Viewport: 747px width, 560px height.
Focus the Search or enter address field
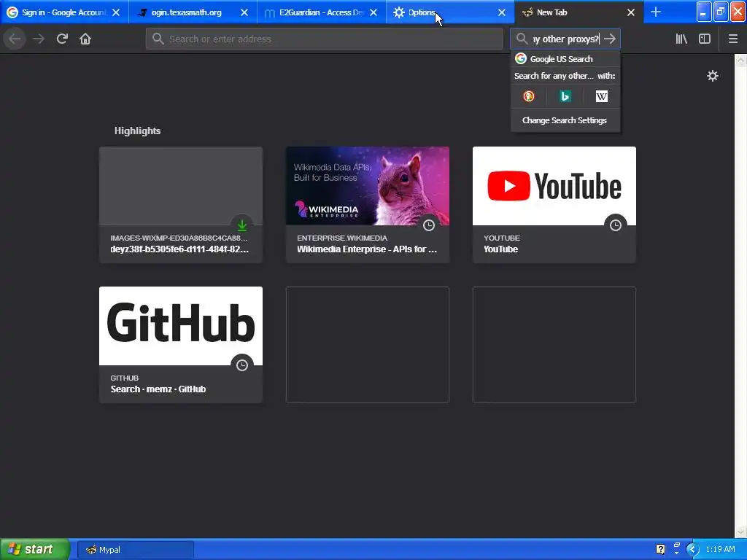click(324, 39)
